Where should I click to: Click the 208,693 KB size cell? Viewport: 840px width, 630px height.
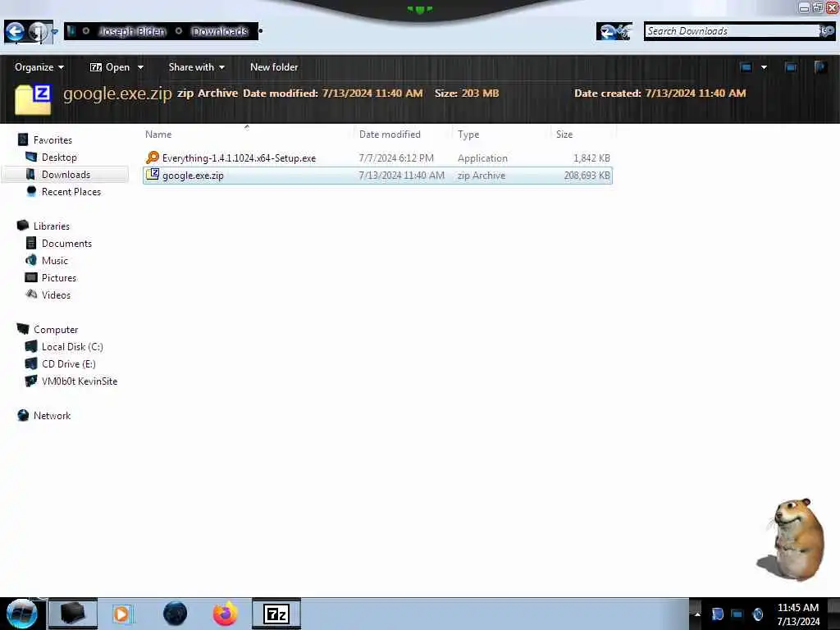pyautogui.click(x=587, y=176)
